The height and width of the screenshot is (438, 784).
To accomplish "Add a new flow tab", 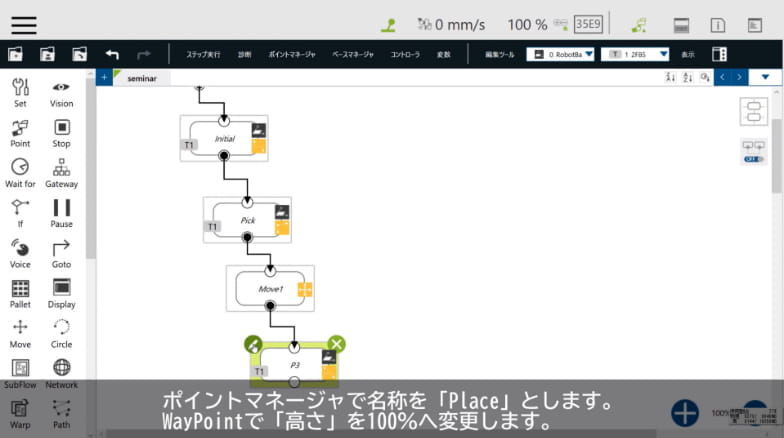I will click(x=104, y=78).
